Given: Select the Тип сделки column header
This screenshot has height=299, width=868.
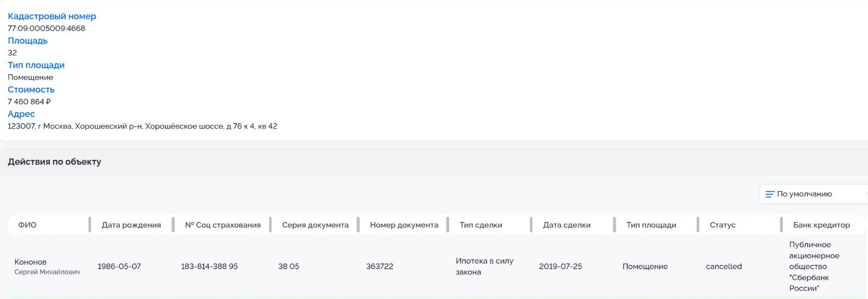Looking at the screenshot, I should 481,225.
